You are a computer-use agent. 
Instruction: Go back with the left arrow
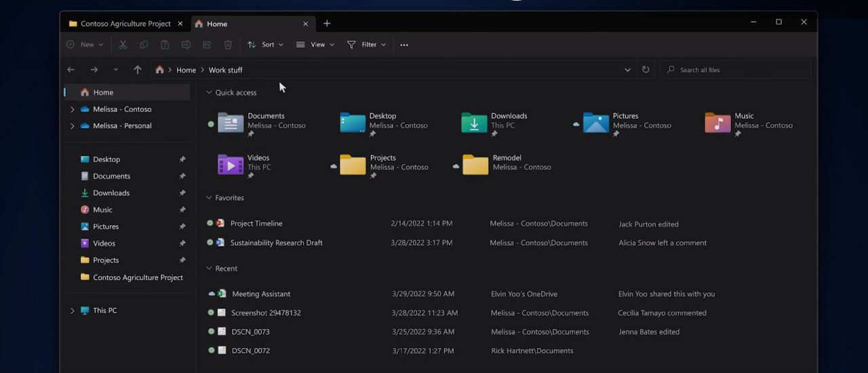coord(71,70)
